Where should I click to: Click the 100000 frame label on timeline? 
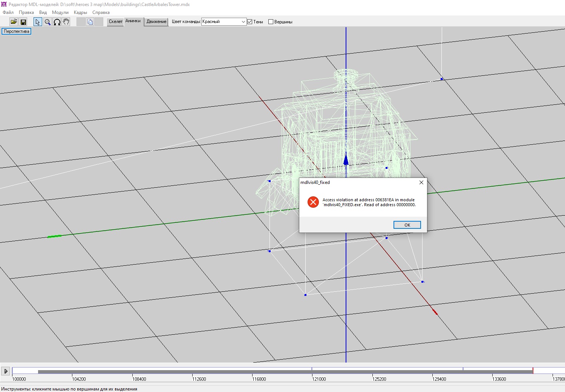[19, 379]
